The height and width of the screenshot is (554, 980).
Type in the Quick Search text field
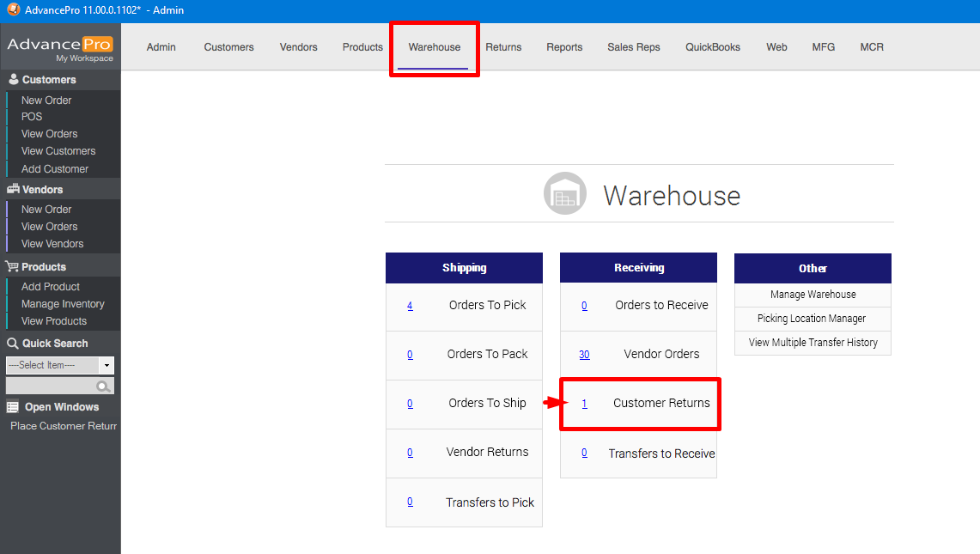click(x=50, y=387)
